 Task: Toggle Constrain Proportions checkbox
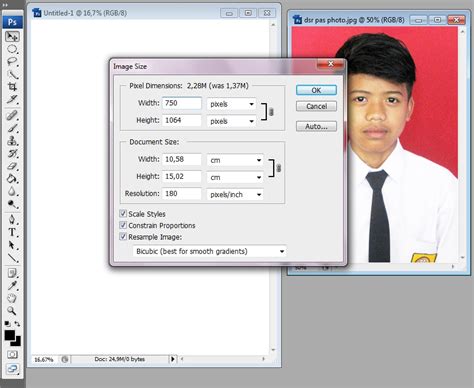pyautogui.click(x=123, y=225)
